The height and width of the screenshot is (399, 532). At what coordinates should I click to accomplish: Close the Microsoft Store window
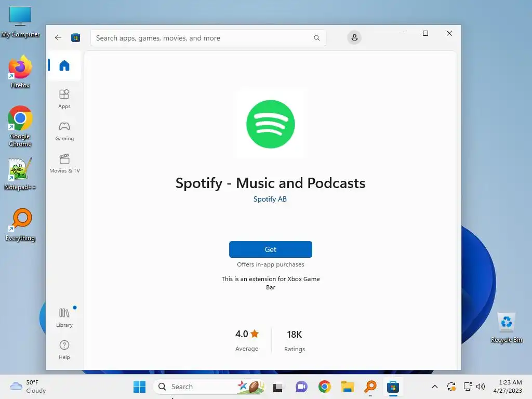tap(449, 33)
